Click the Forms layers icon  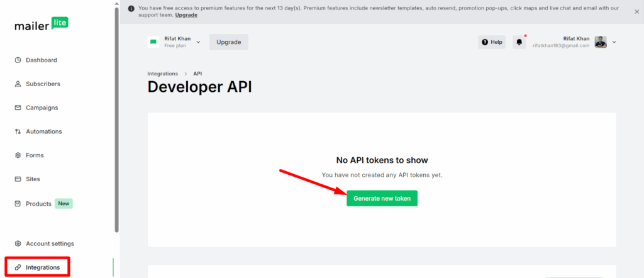[x=18, y=155]
